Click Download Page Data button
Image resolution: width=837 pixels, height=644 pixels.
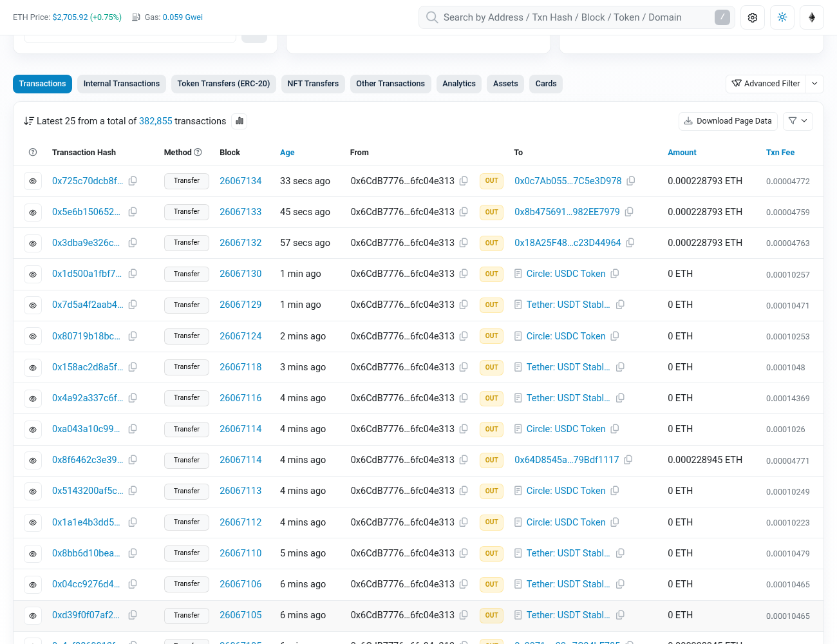728,121
